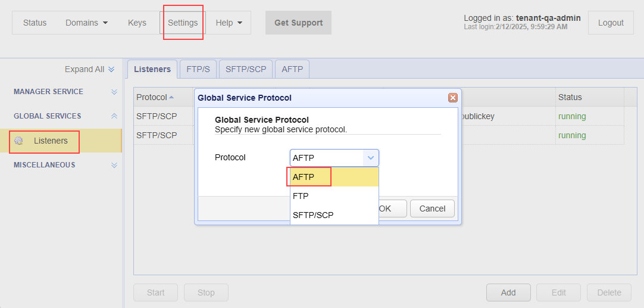Expand the Manager Service section
Viewport: 644px width, 308px height.
(x=114, y=92)
